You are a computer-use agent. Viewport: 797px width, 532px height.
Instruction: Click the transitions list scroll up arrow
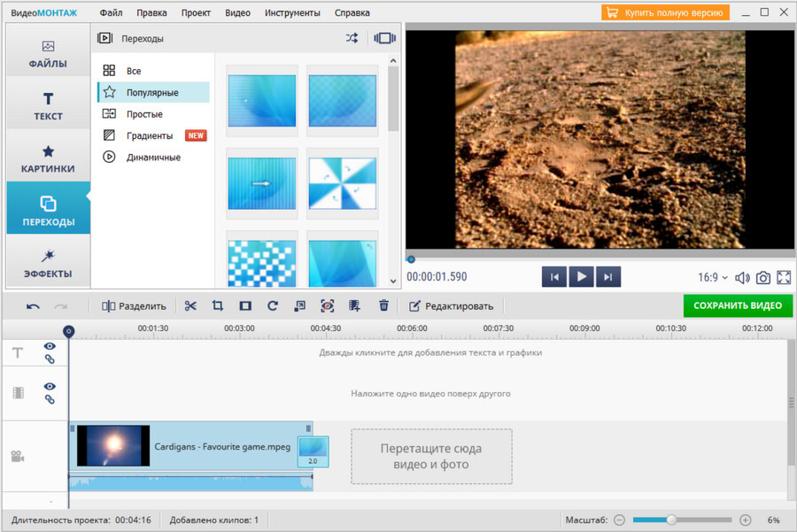click(x=393, y=60)
